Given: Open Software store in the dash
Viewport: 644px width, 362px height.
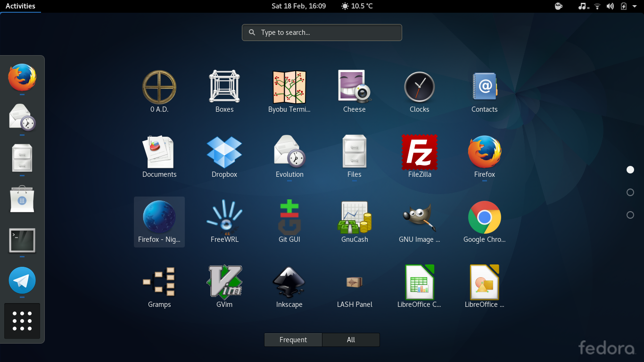Looking at the screenshot, I should click(x=22, y=199).
